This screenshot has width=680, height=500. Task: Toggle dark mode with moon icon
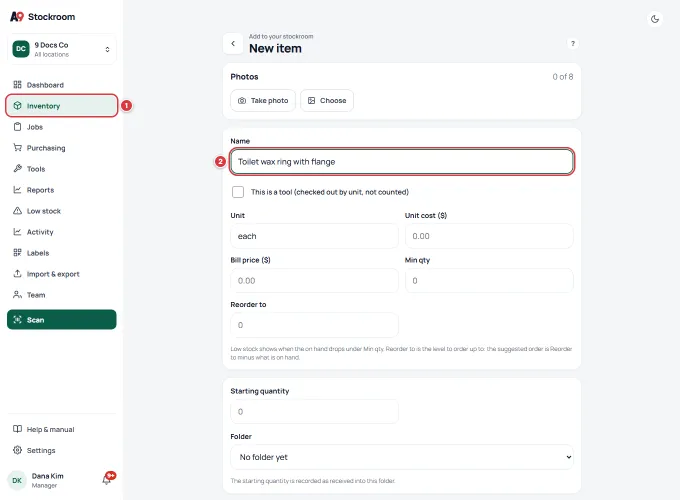click(x=655, y=19)
